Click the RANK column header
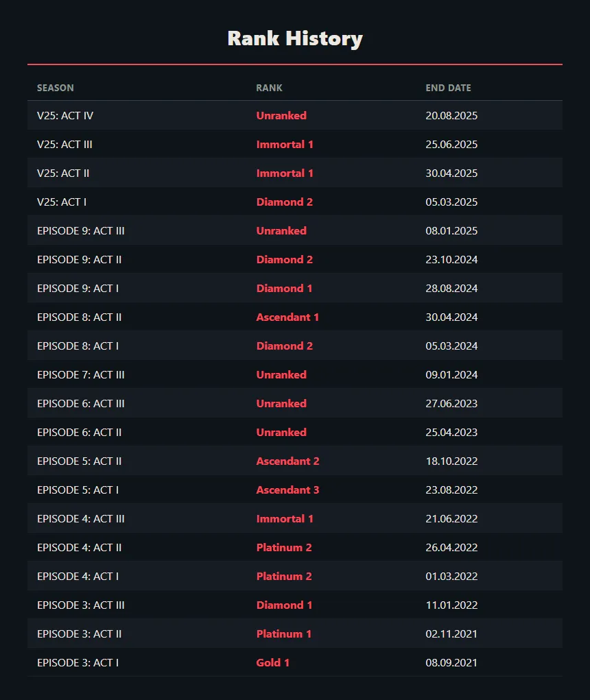 [269, 88]
